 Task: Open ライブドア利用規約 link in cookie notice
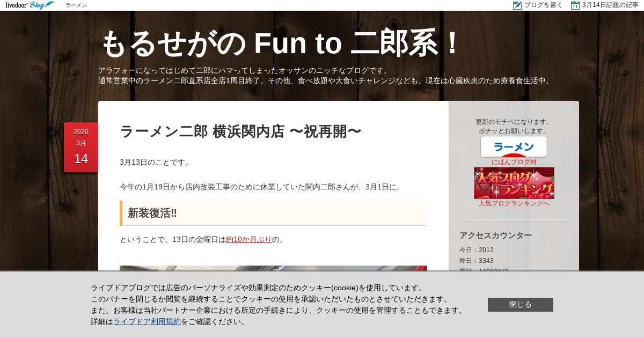tap(147, 322)
